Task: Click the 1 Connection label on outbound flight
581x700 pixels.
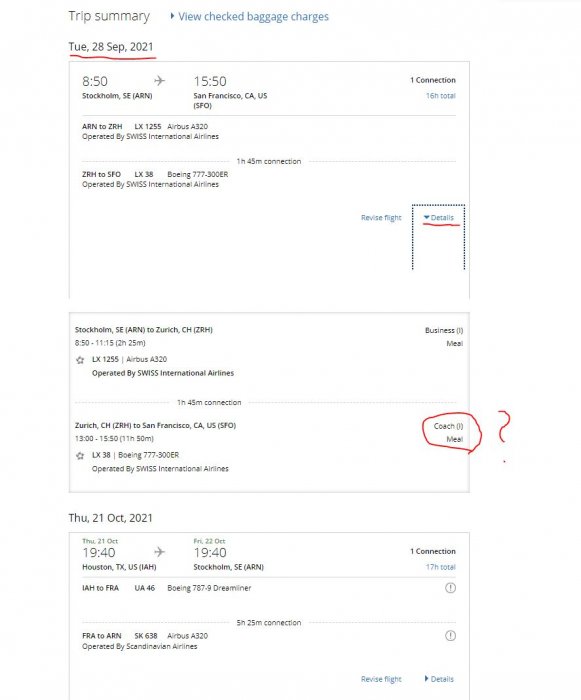Action: point(433,80)
